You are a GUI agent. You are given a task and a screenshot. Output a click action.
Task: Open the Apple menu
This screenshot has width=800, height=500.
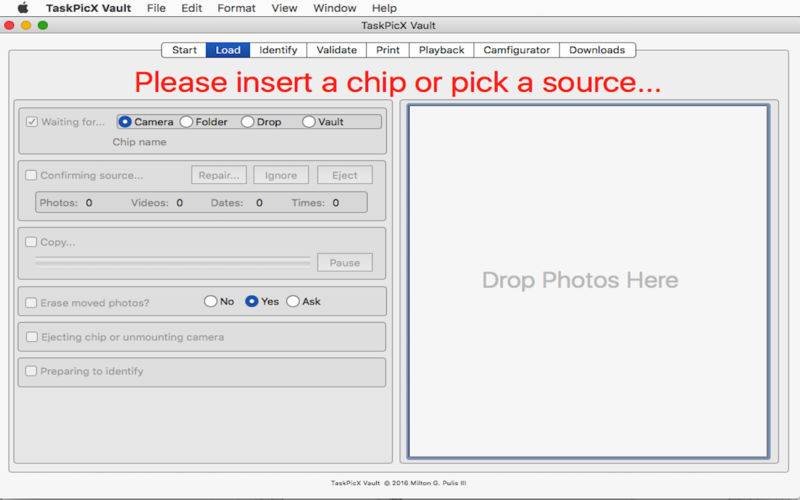[22, 8]
